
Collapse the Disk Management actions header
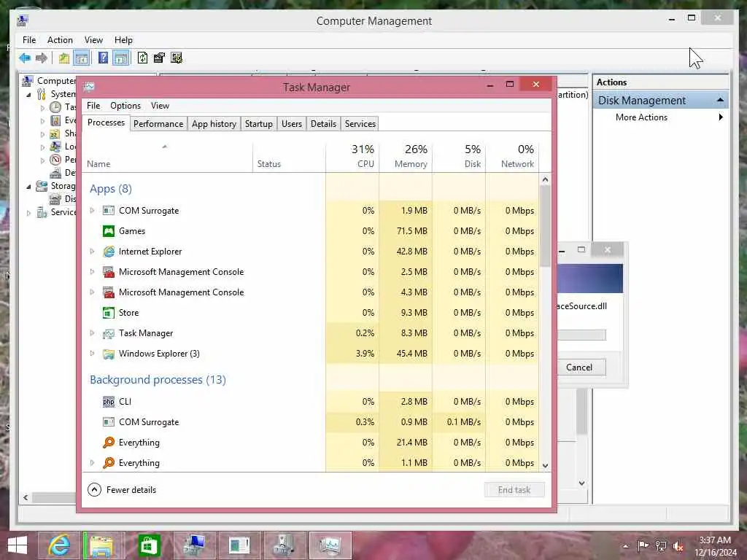(x=720, y=101)
